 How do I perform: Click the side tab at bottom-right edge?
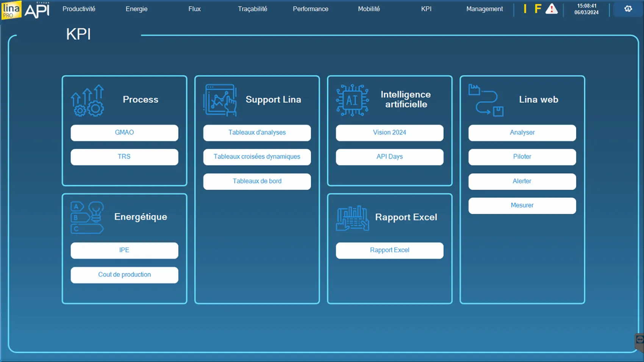click(x=639, y=340)
